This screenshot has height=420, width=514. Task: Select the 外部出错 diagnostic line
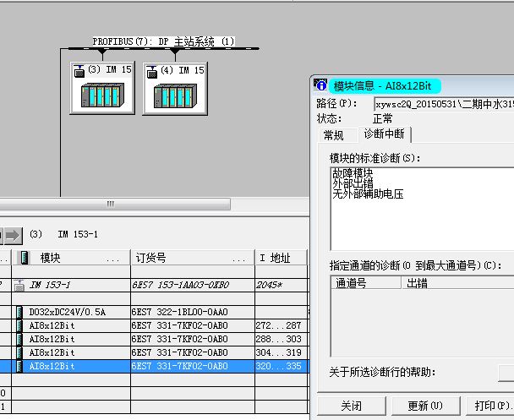click(x=353, y=183)
